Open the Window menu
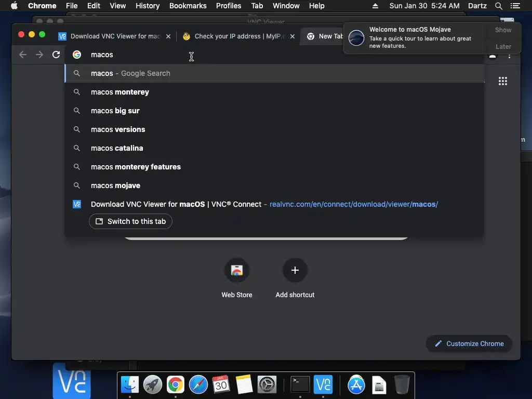This screenshot has width=532, height=399. tap(286, 6)
